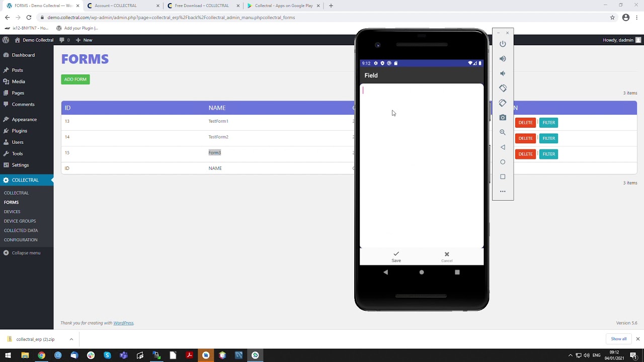This screenshot has width=644, height=362.
Task: Open COLLECTRAL submenu item
Action: click(16, 193)
